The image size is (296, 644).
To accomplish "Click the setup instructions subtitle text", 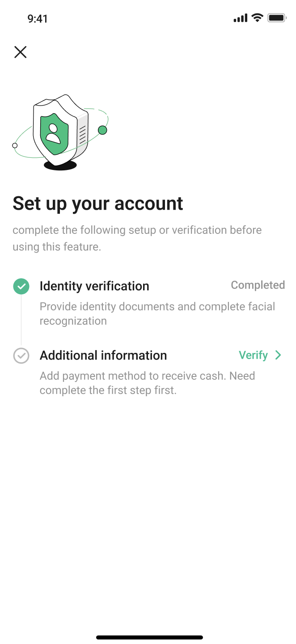I will [137, 238].
